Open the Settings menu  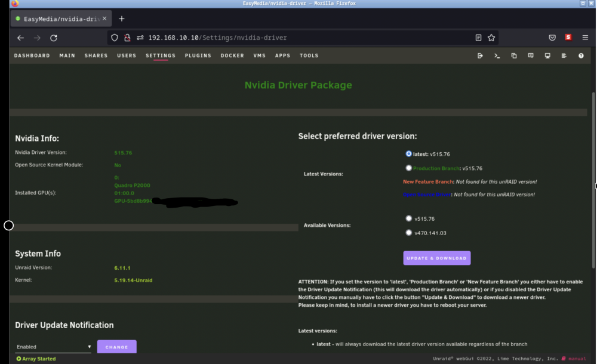coord(161,55)
